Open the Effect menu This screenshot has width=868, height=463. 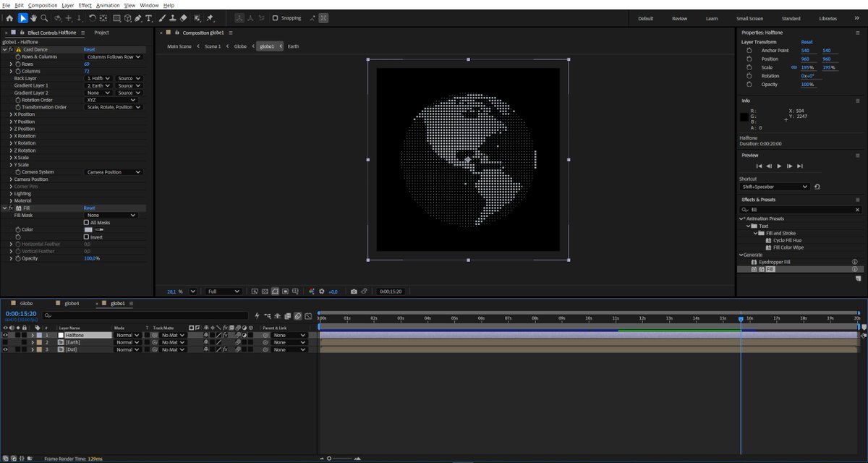pos(85,5)
